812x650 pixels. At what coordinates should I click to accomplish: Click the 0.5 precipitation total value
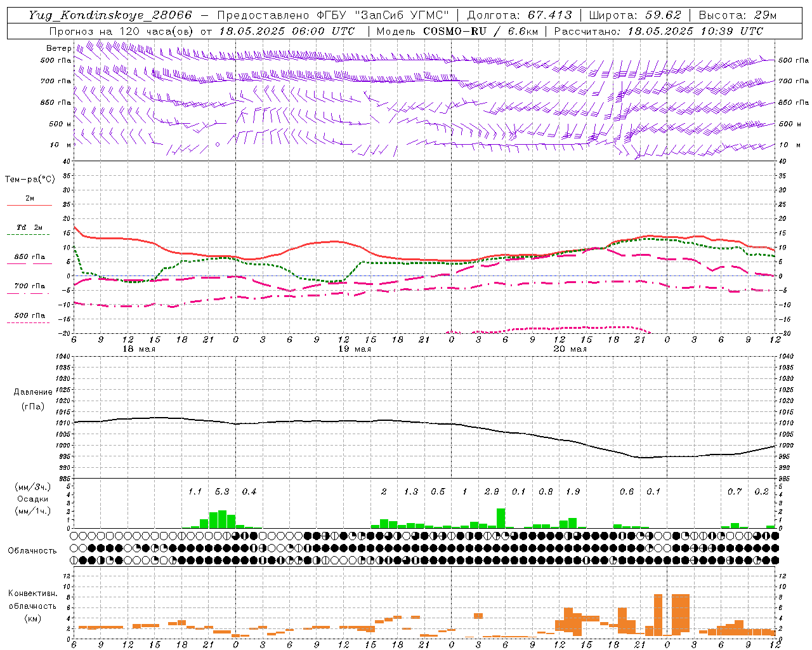[x=438, y=491]
